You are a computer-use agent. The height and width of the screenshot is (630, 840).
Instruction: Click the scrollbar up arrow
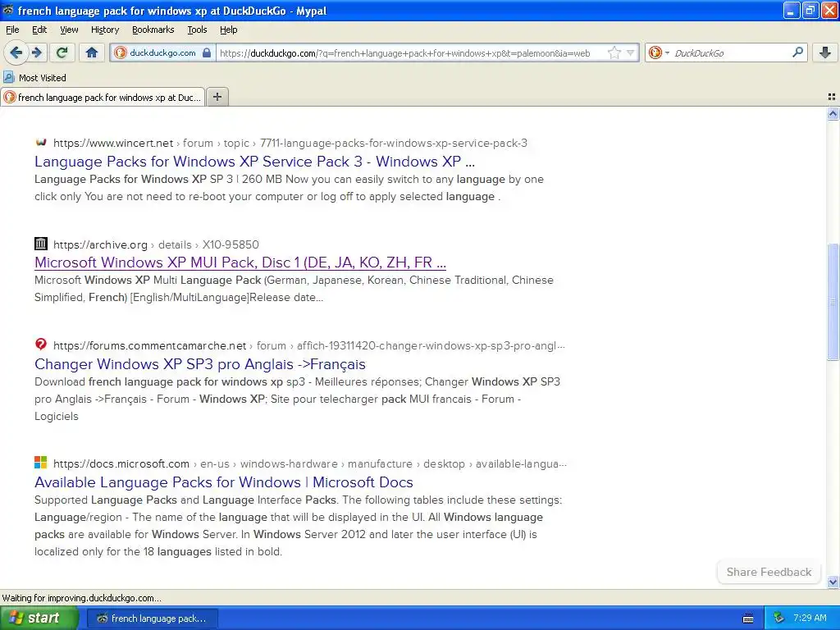833,113
